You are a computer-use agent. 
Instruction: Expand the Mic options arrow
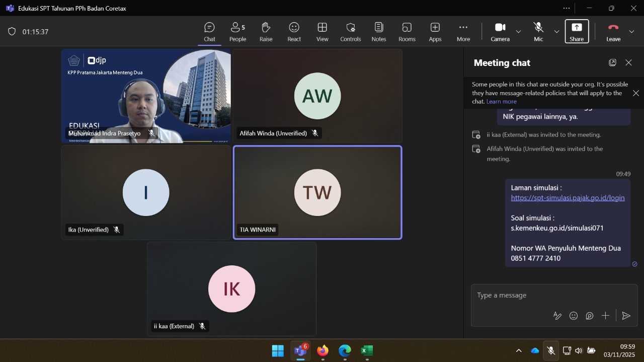pyautogui.click(x=556, y=32)
